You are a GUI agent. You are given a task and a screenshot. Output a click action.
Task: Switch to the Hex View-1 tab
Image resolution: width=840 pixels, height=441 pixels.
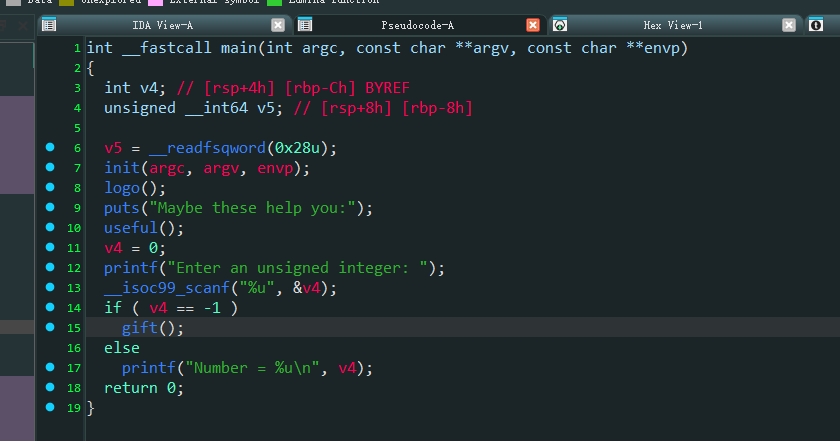[x=672, y=25]
